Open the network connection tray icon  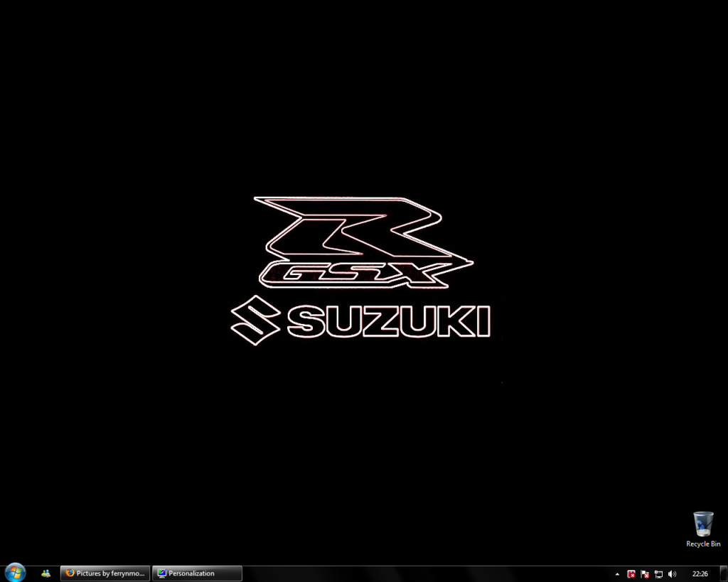658,574
